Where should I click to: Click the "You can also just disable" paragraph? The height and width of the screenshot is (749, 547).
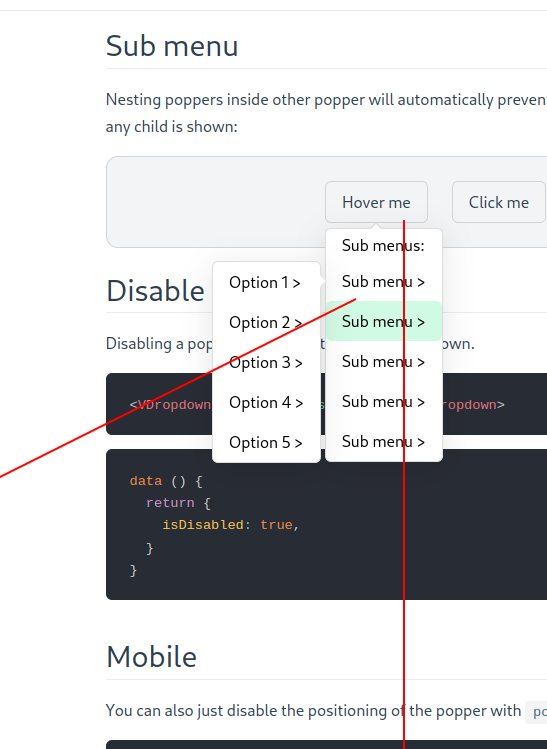[x=313, y=710]
